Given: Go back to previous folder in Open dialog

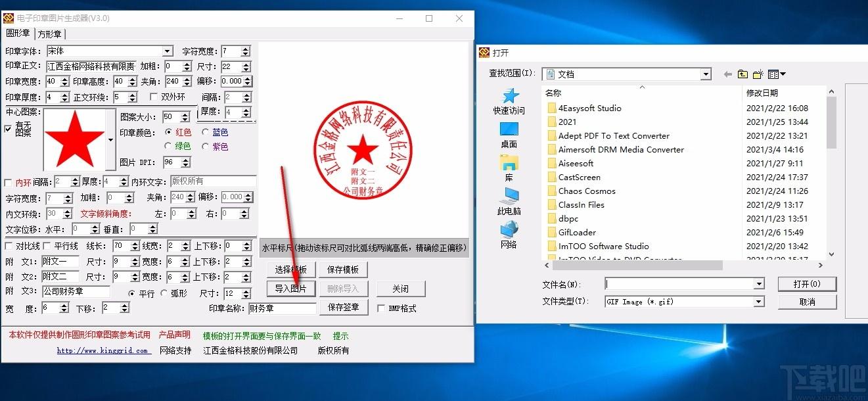Looking at the screenshot, I should (x=728, y=74).
